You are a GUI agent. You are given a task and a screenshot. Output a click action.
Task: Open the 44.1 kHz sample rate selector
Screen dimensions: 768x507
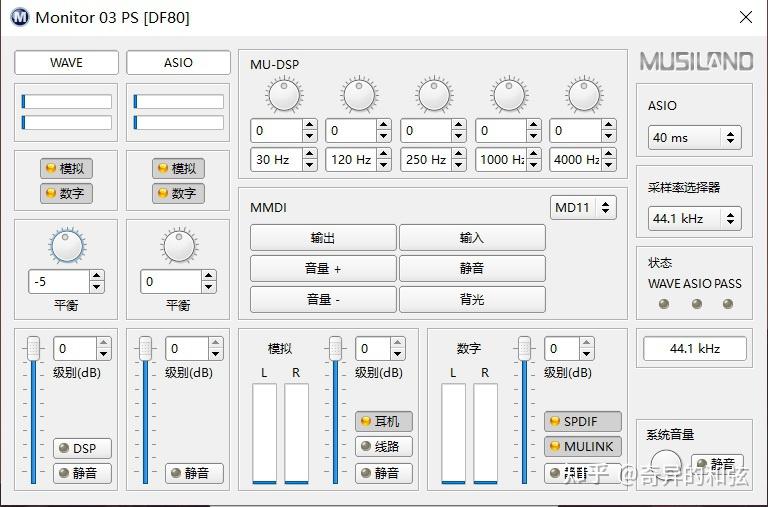[x=694, y=217]
